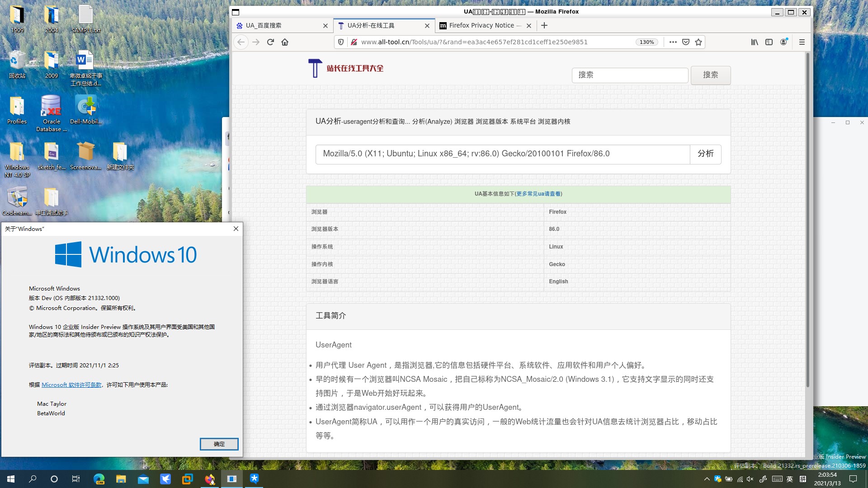Screen dimensions: 868x488
Task: Open Microsoft Edge from the taskbar
Action: coord(99,479)
